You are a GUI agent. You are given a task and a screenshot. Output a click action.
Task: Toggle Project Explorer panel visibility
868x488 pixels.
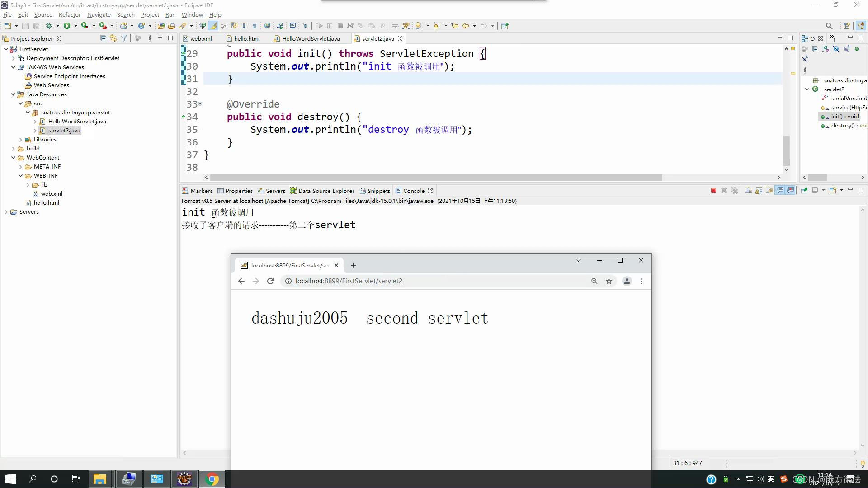coord(160,38)
